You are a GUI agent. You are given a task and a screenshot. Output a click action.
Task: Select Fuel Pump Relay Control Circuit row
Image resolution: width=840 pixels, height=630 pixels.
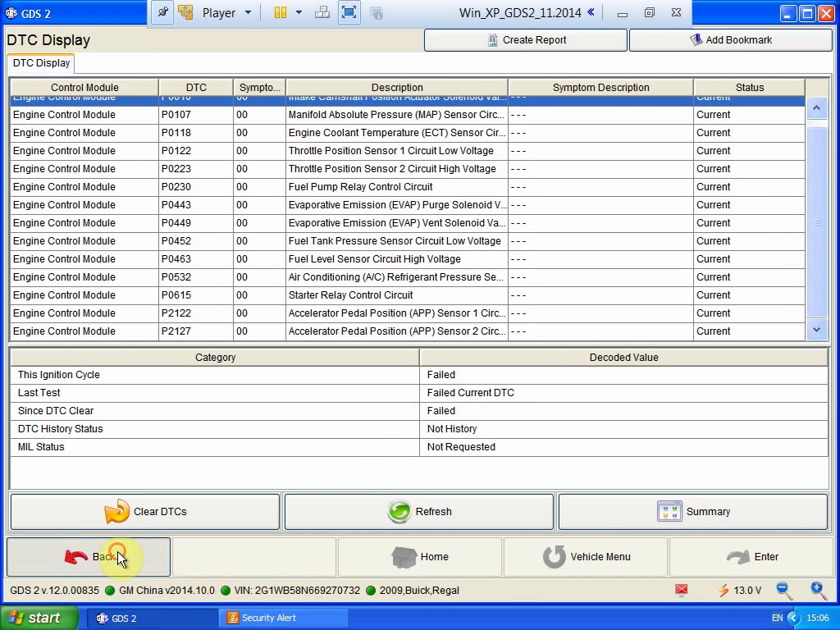point(407,187)
